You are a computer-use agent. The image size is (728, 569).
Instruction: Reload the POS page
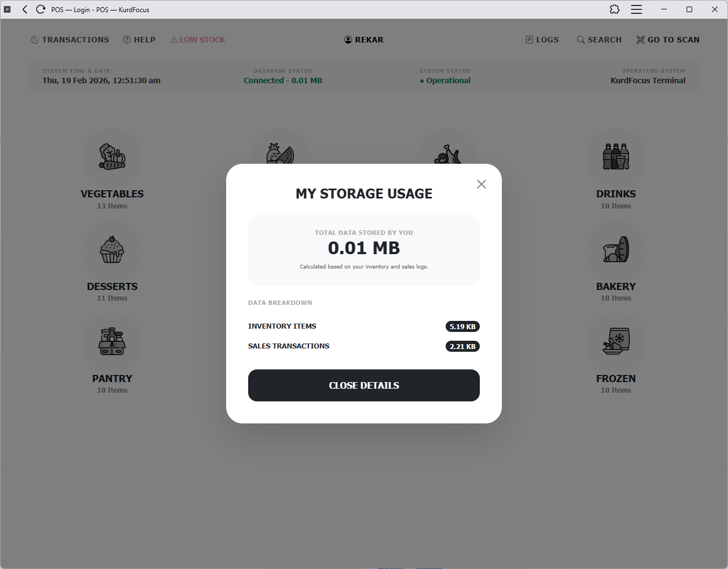pos(40,9)
